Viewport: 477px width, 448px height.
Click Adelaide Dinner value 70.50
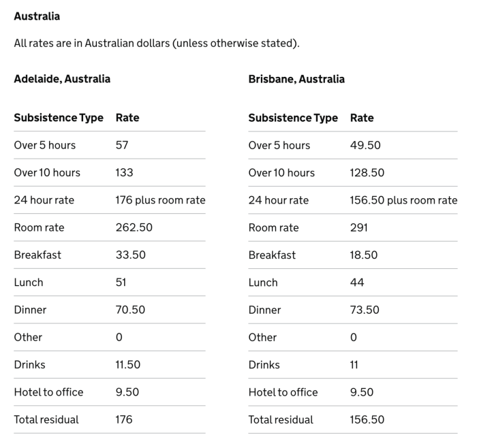pyautogui.click(x=131, y=310)
